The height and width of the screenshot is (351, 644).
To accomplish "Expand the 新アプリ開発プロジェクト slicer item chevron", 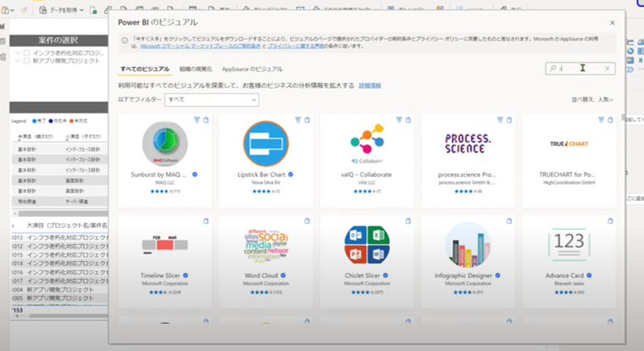I will pyautogui.click(x=18, y=61).
